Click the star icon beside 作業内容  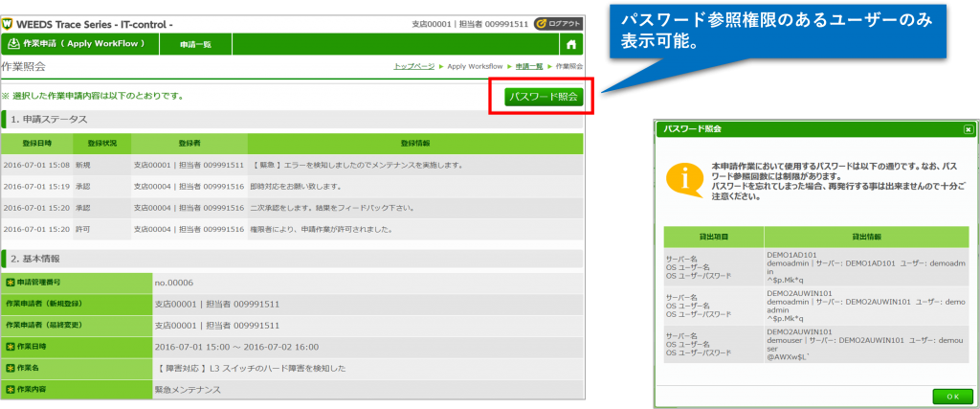click(x=11, y=389)
